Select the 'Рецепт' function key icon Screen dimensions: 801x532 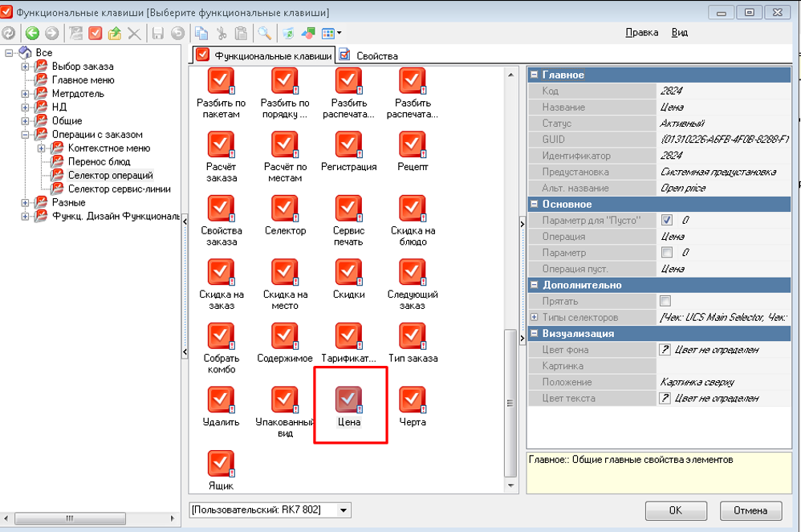(413, 144)
